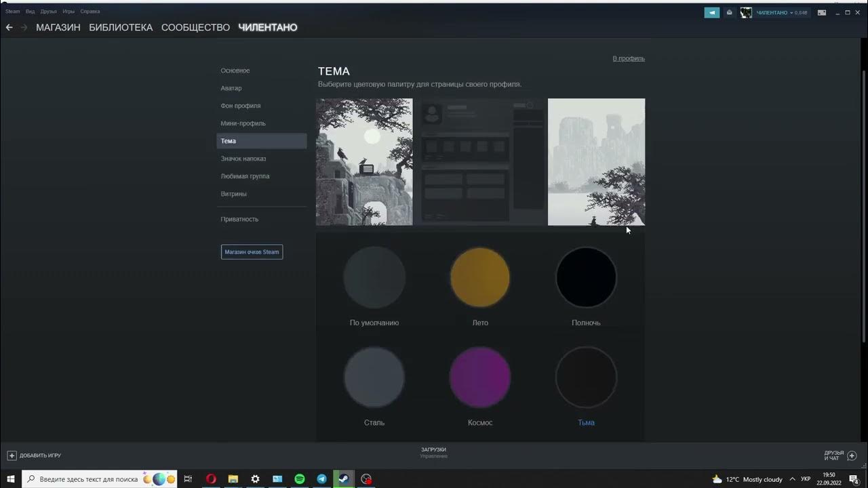Screen dimensions: 868x488
Task: Click the profile theme preview image
Action: [x=481, y=162]
